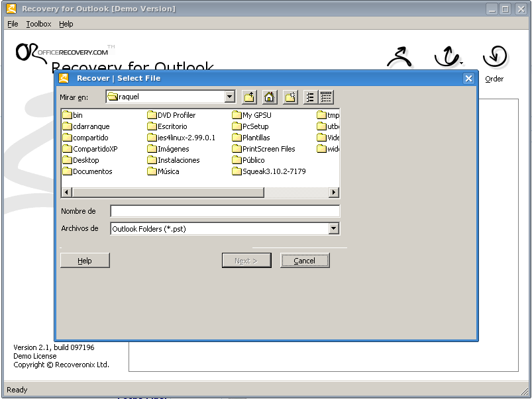
Task: Close the Recovery for Outlook main window
Action: (x=521, y=9)
